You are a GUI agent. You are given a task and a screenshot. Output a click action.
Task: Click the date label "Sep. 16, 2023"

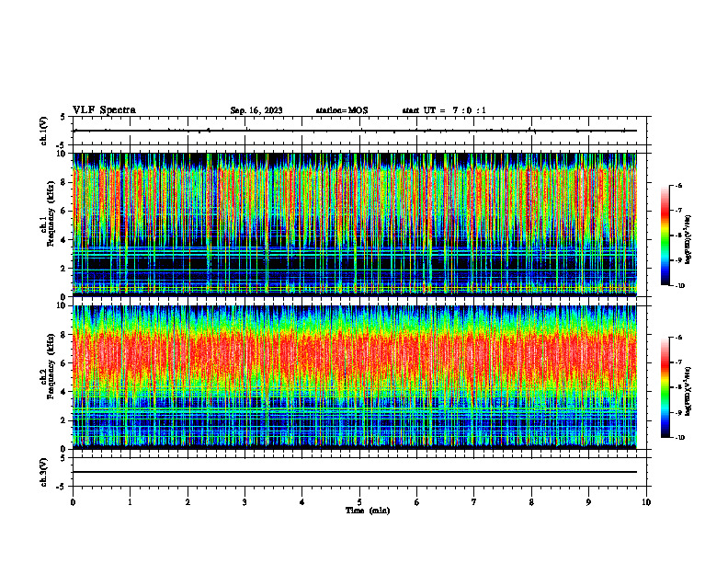(x=256, y=110)
